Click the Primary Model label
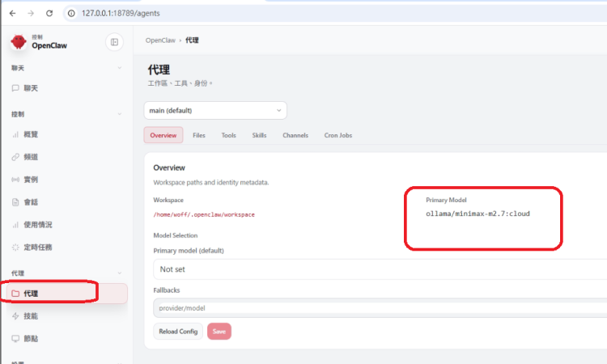The width and height of the screenshot is (607, 364). [446, 200]
